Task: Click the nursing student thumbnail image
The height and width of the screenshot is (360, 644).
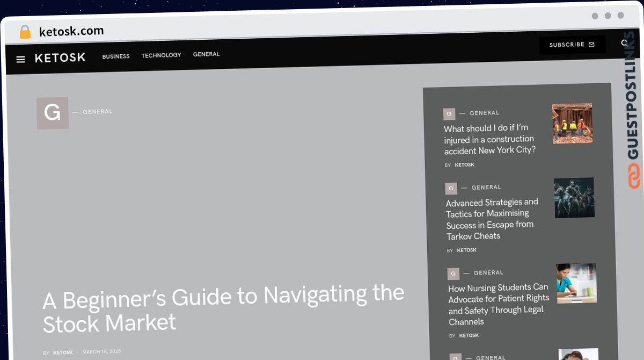Action: 577,283
